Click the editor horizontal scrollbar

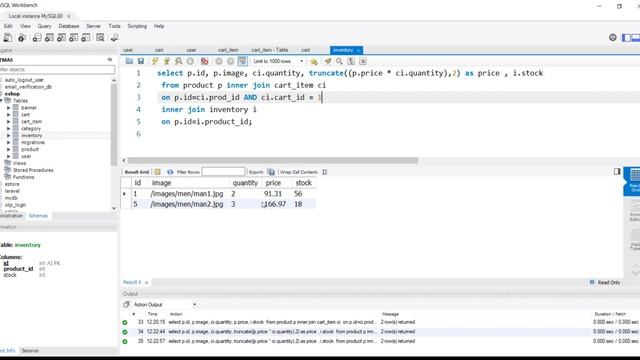pyautogui.click(x=273, y=160)
